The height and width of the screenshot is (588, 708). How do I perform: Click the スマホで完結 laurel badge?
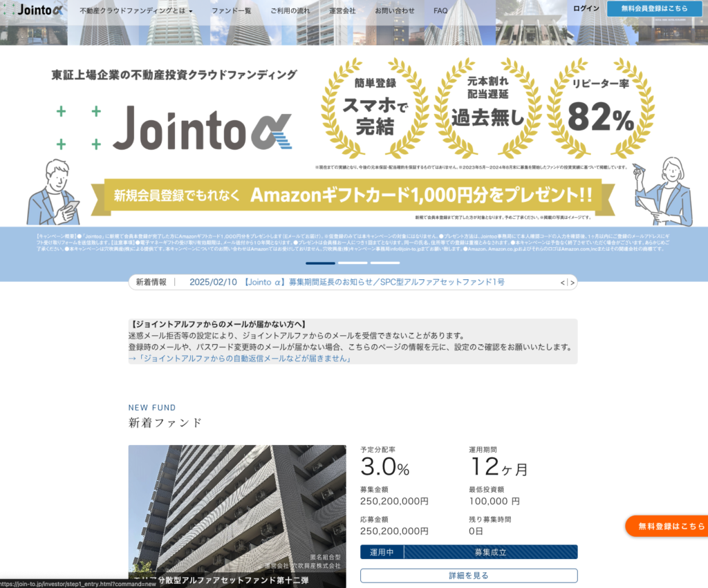[x=375, y=108]
